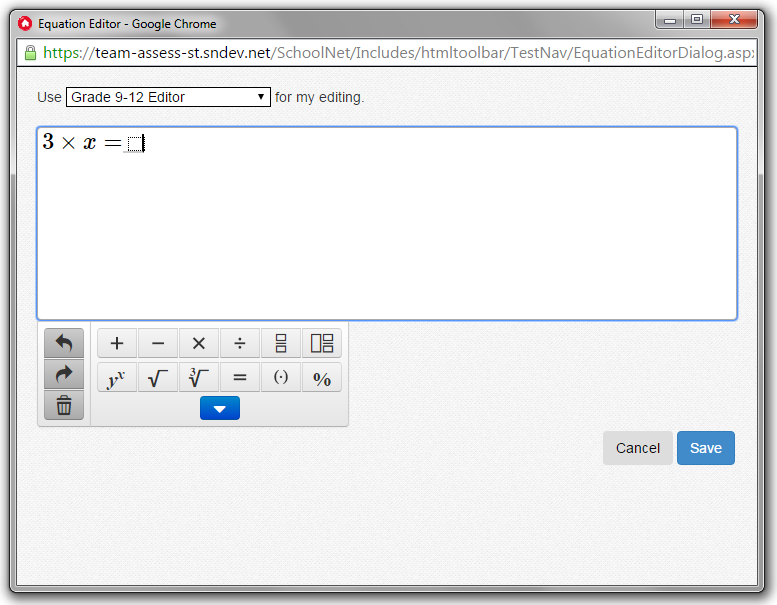
Task: Insert an equals sign
Action: [240, 378]
